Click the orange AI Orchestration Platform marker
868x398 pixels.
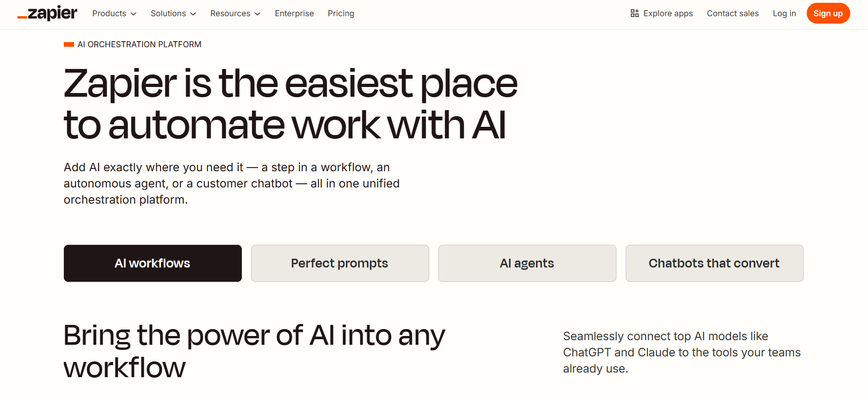pyautogui.click(x=69, y=44)
